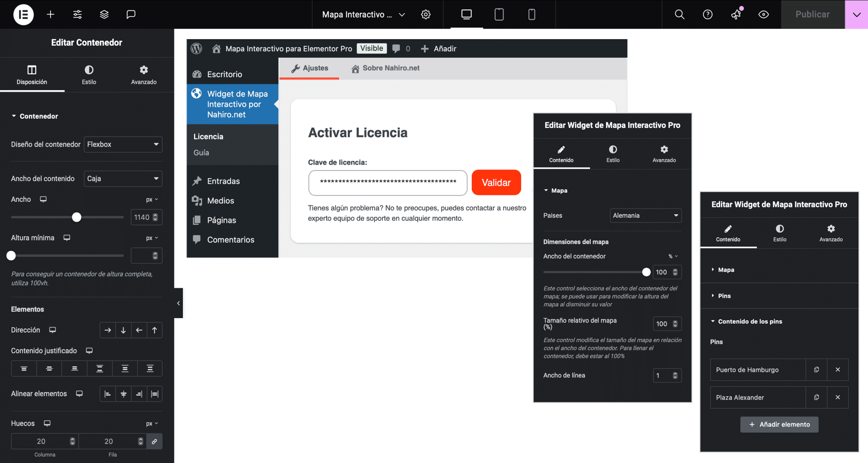
Task: Change Huecos unit px selector
Action: [x=152, y=424]
